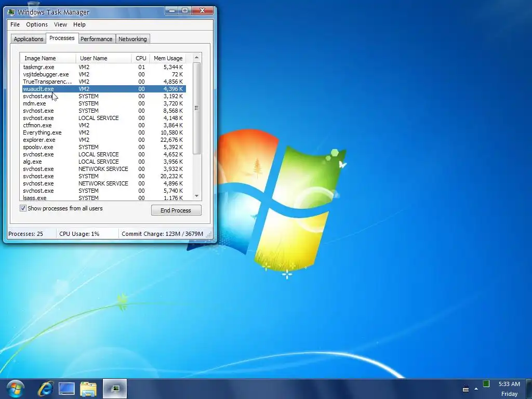Sort by Image Name column header
The height and width of the screenshot is (399, 532).
tap(48, 58)
